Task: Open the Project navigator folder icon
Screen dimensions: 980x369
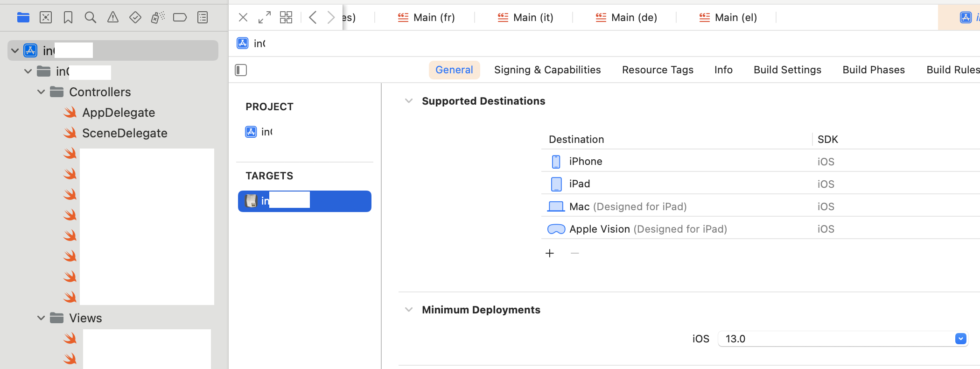Action: (23, 18)
